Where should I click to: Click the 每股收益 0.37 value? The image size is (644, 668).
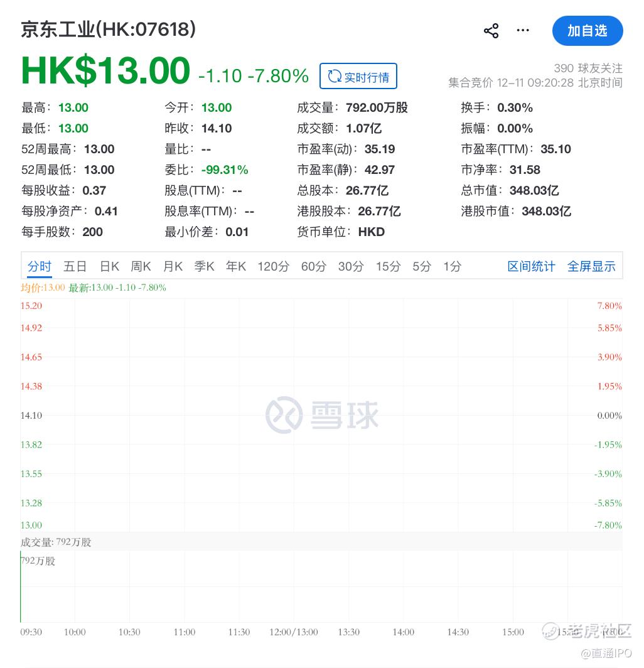pyautogui.click(x=94, y=190)
